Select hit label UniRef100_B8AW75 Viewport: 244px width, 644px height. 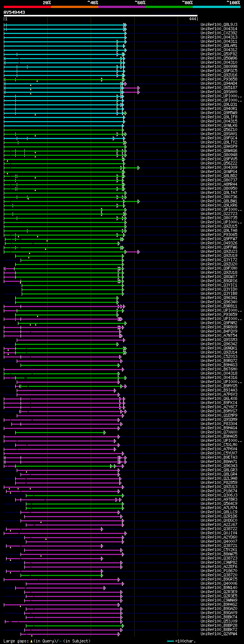(x=219, y=554)
